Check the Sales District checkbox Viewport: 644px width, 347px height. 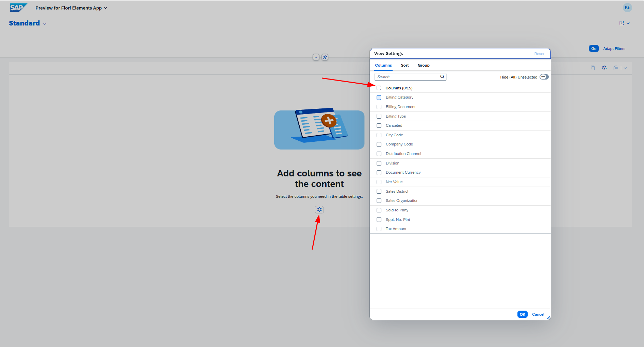[x=379, y=191]
